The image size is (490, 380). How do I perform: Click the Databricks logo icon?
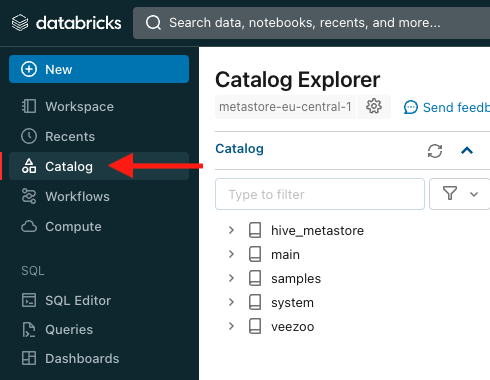tap(20, 23)
